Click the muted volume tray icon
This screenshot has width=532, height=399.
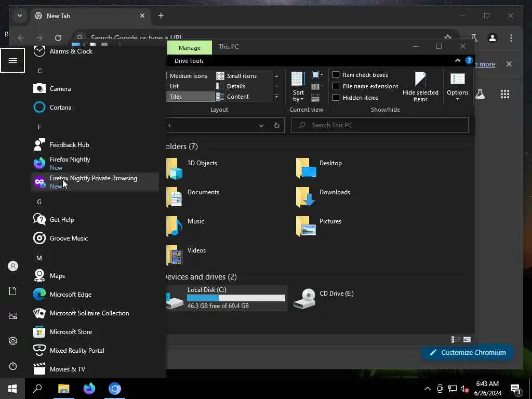pos(464,389)
